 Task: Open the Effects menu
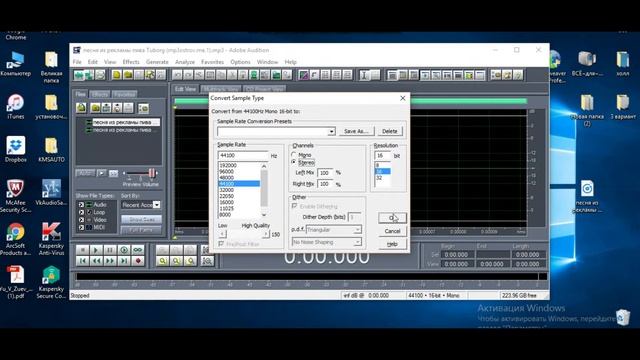[131, 62]
